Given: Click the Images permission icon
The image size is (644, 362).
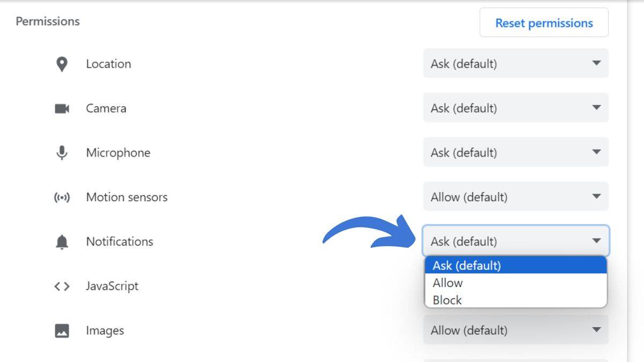Looking at the screenshot, I should click(62, 331).
